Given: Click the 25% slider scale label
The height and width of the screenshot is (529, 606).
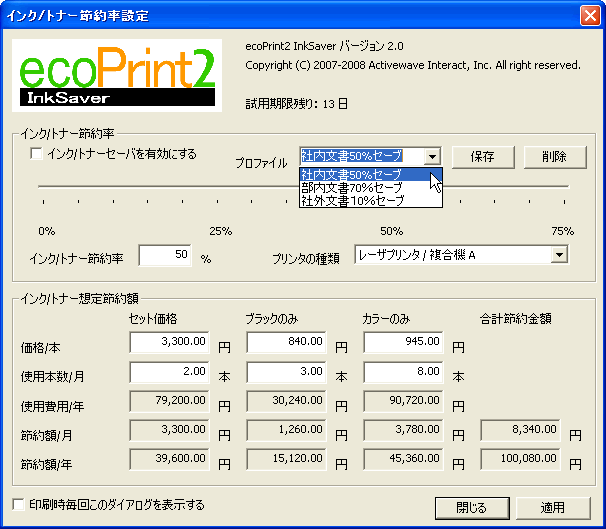Looking at the screenshot, I should (x=221, y=231).
